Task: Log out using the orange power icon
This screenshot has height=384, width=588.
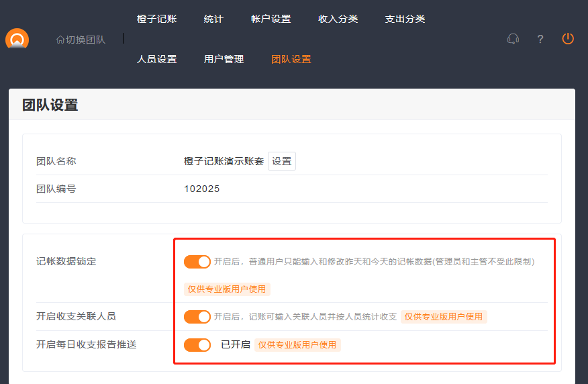Action: (568, 39)
